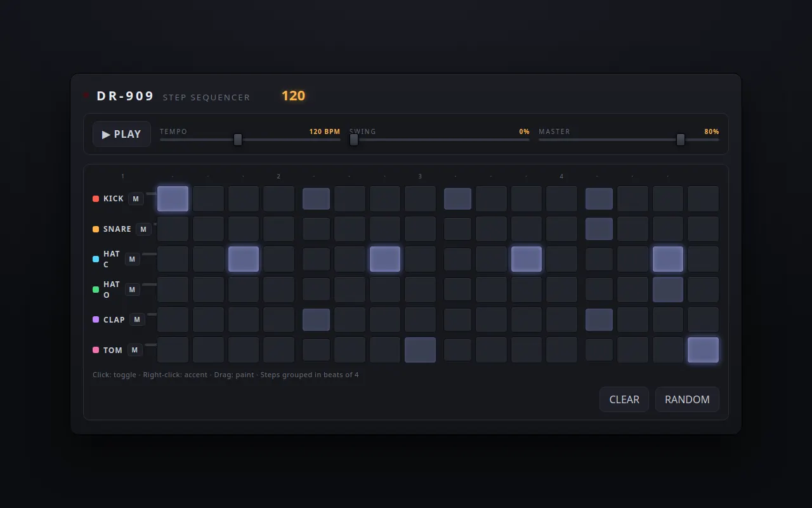Click the CLAP track label

pos(114,319)
